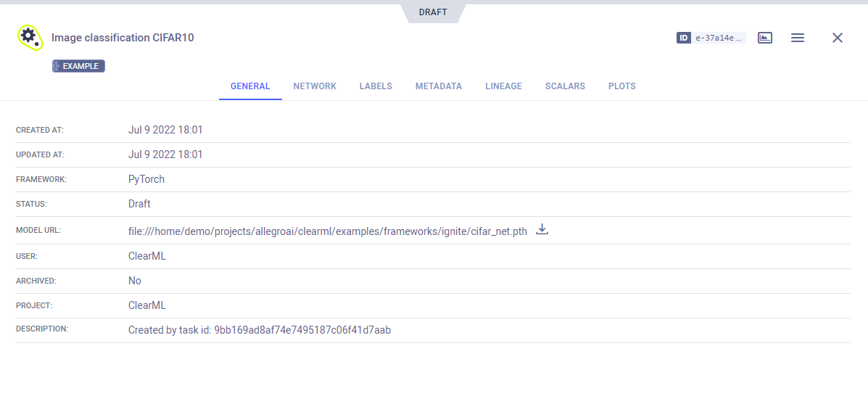View the Lineage tab
This screenshot has height=404, width=868.
(503, 86)
